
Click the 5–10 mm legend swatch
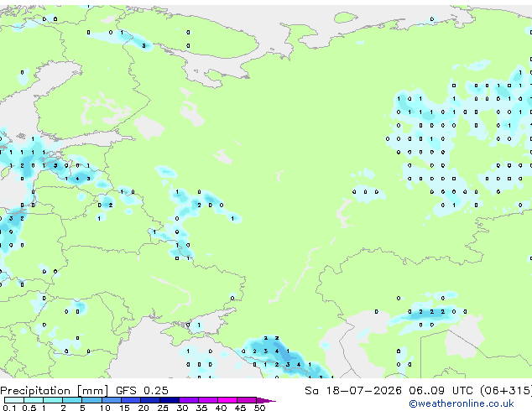pyautogui.click(x=91, y=400)
